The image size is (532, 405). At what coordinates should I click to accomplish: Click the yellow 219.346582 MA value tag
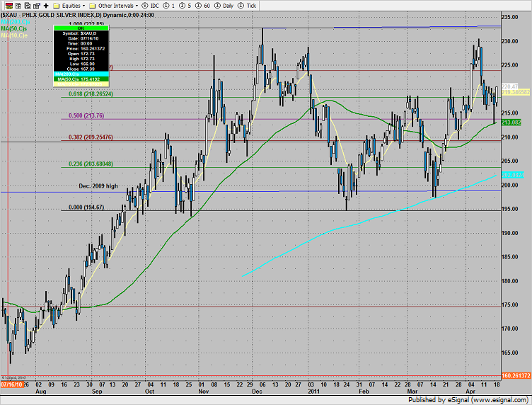[516, 92]
